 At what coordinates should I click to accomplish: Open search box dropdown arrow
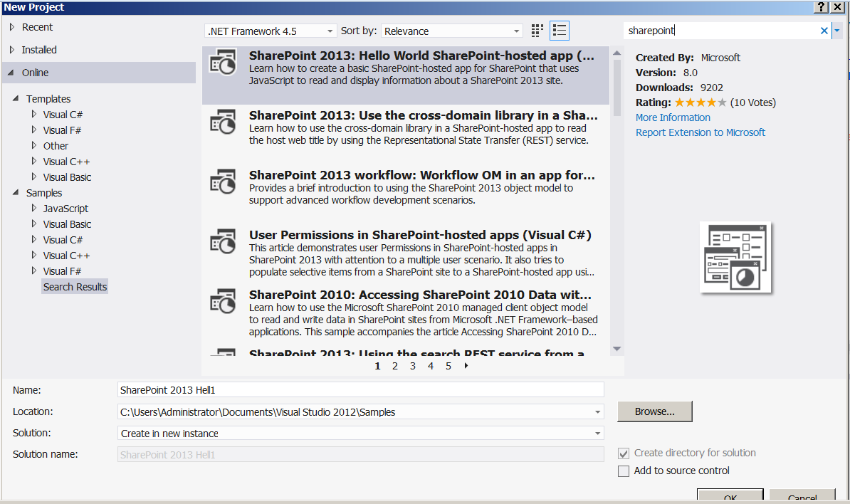tap(837, 31)
